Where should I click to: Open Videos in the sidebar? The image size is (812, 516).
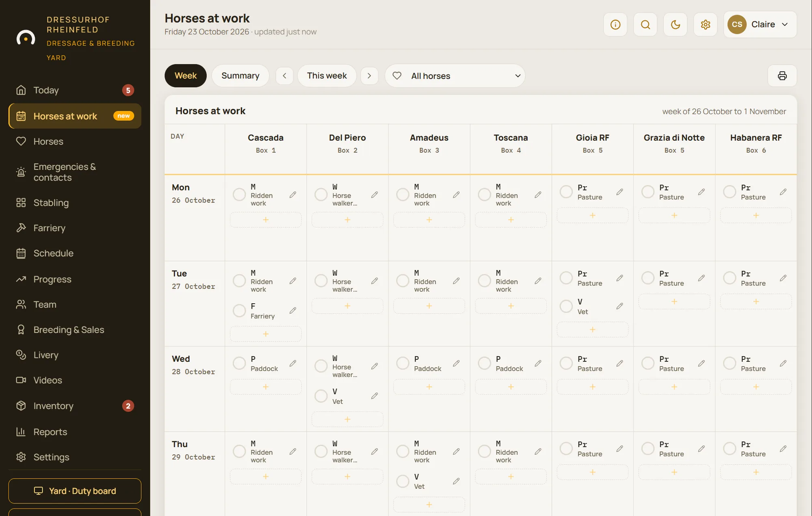[75, 380]
